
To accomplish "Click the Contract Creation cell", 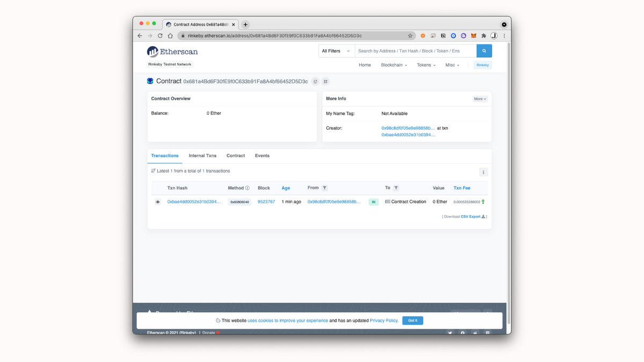I will [406, 202].
